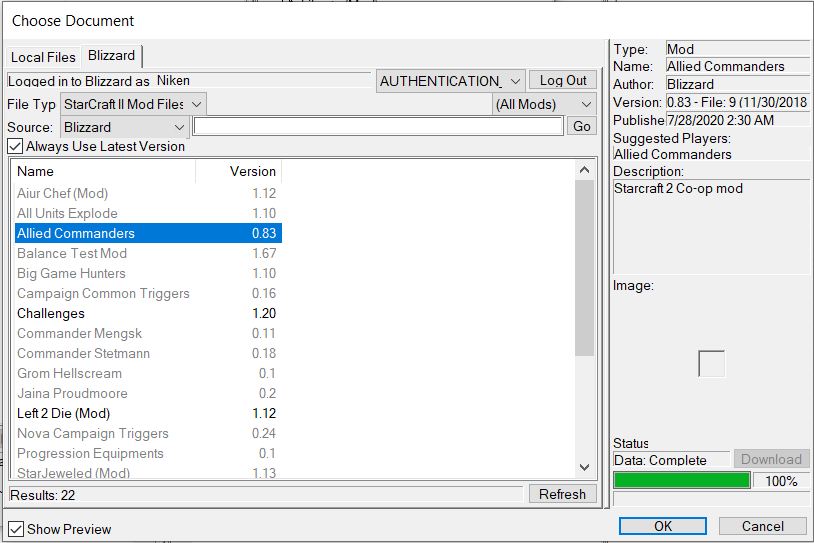The height and width of the screenshot is (543, 814).
Task: Click the Refresh button
Action: [x=563, y=494]
